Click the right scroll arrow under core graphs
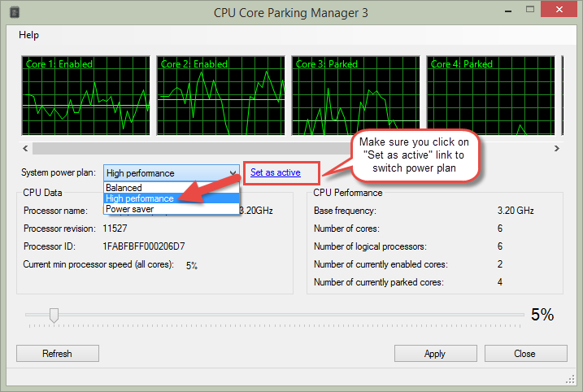The image size is (583, 392). coord(557,148)
